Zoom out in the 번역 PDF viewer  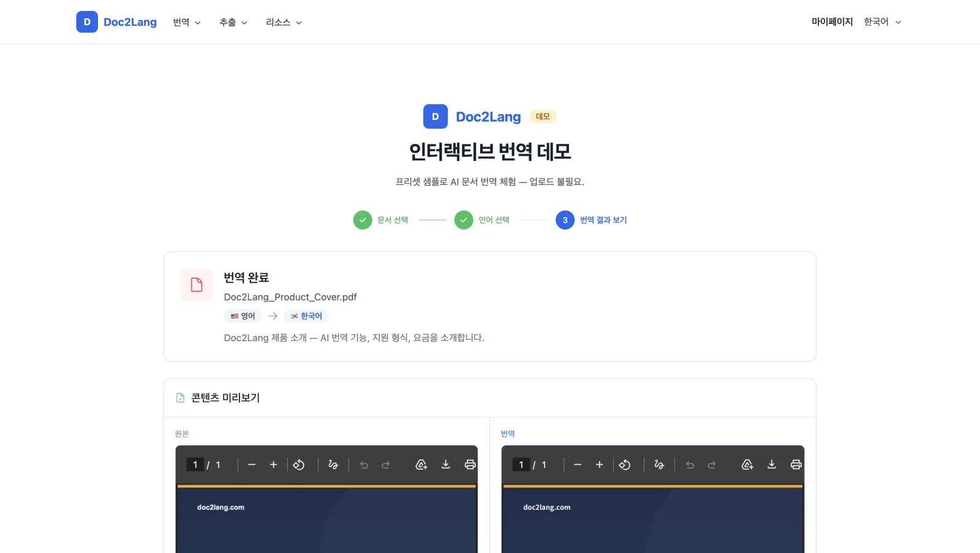[578, 465]
